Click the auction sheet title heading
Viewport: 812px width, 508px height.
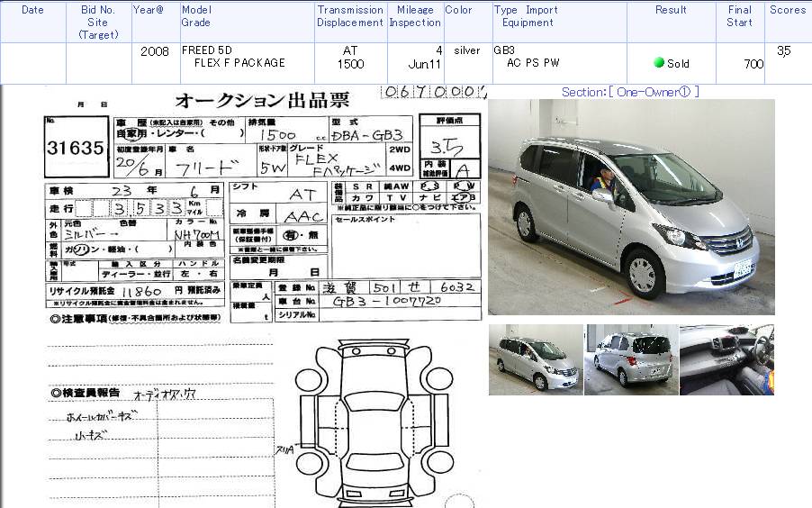[x=262, y=100]
